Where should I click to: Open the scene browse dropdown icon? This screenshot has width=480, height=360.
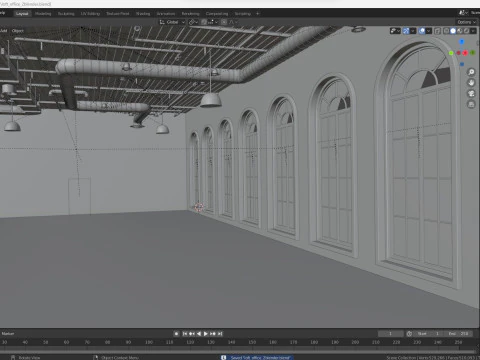point(462,13)
